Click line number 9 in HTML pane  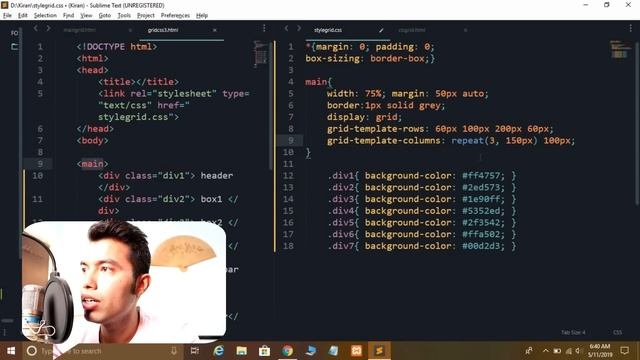[x=40, y=164]
